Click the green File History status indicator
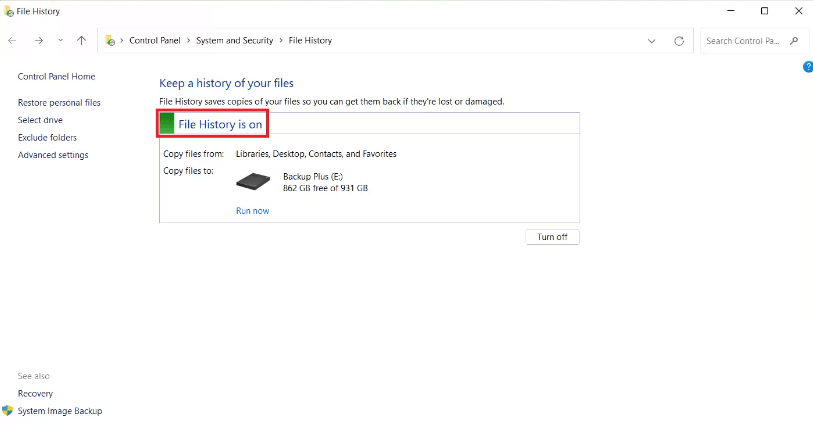Image resolution: width=813 pixels, height=424 pixels. (x=167, y=124)
